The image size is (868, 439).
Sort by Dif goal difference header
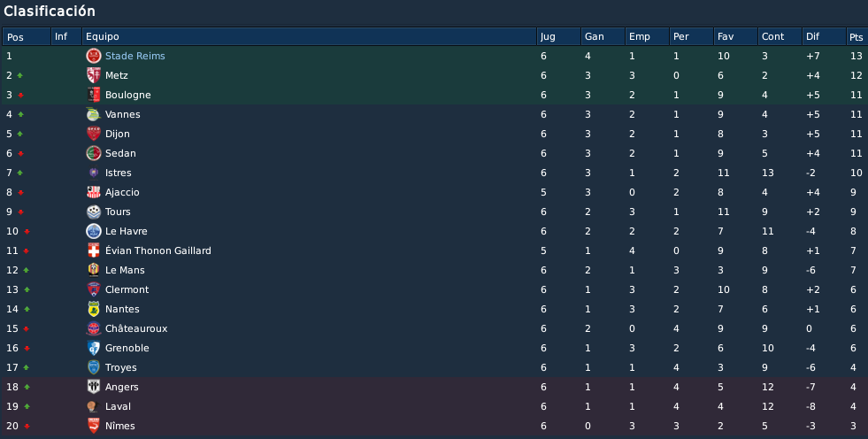(824, 36)
